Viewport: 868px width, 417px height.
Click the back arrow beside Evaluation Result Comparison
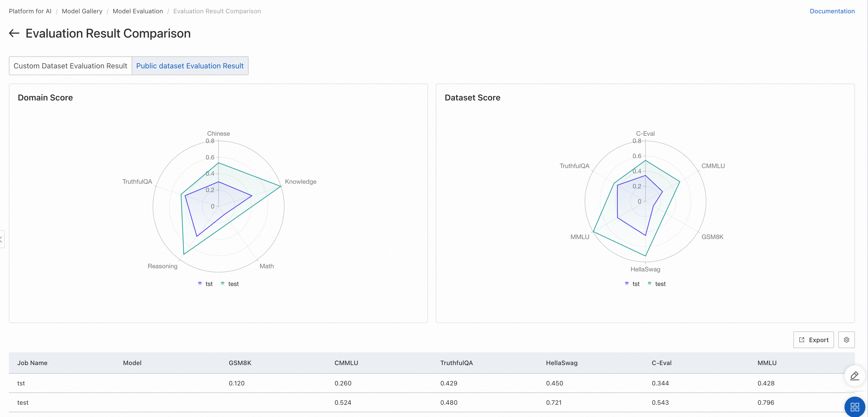pos(14,33)
